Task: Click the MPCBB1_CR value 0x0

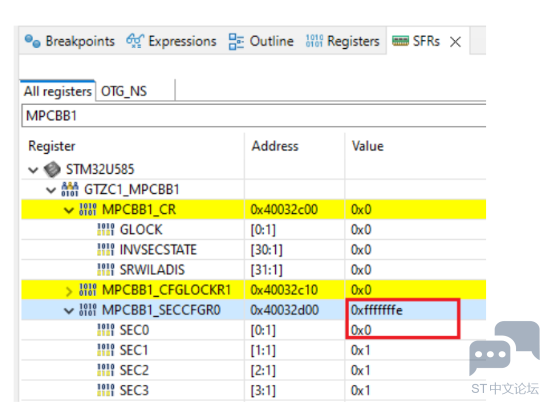Action: (361, 210)
